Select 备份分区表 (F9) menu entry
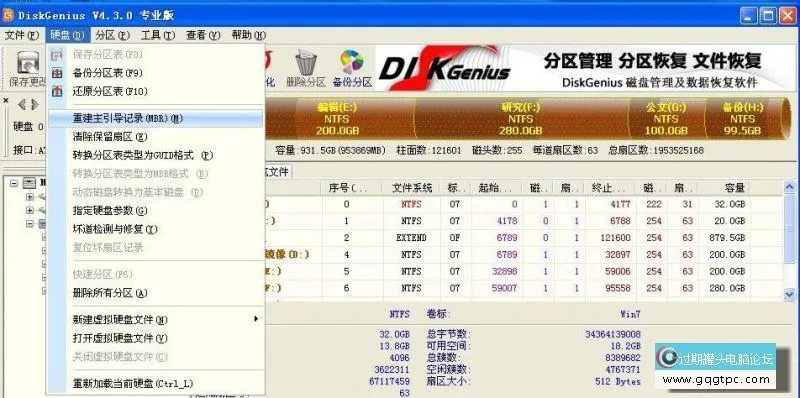 (x=156, y=73)
